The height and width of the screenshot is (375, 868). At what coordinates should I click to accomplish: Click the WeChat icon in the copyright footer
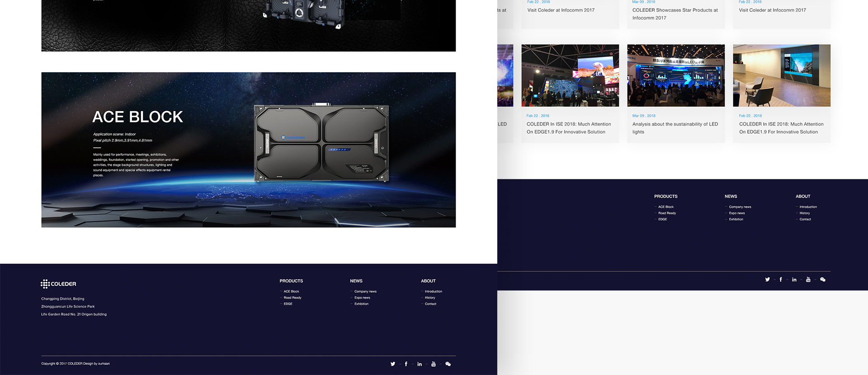click(448, 364)
